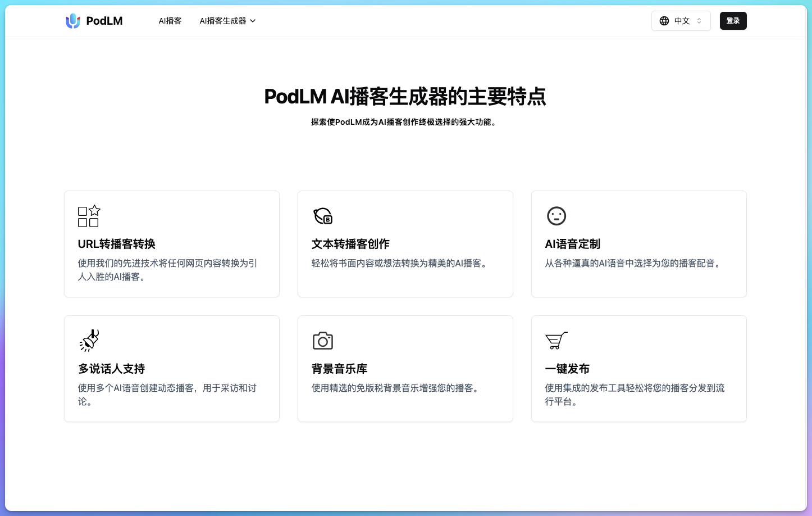812x516 pixels.
Task: Click the globe icon for 文本转播客创作
Action: click(x=323, y=216)
